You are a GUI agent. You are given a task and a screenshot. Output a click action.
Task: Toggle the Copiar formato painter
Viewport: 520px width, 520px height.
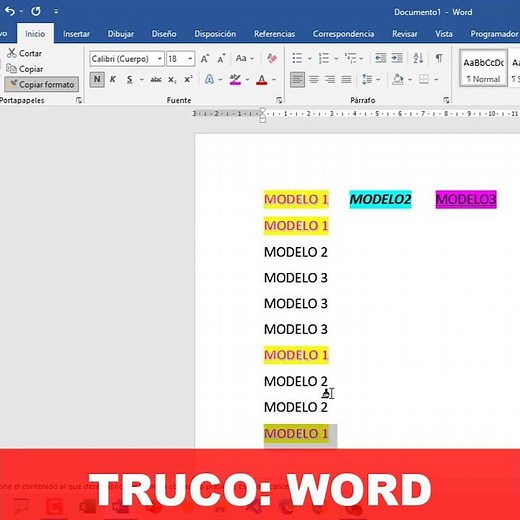tap(42, 84)
